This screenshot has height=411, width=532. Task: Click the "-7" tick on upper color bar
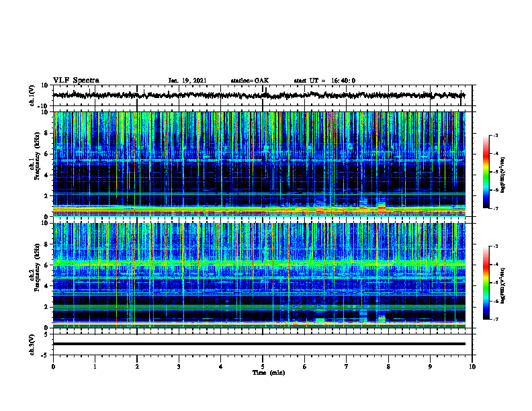495,208
